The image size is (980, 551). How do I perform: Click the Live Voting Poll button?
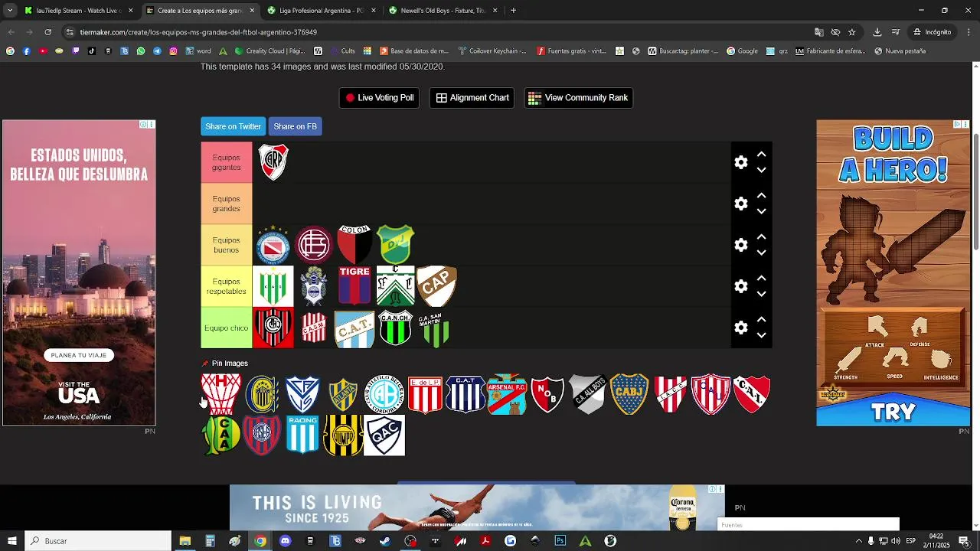(x=379, y=98)
